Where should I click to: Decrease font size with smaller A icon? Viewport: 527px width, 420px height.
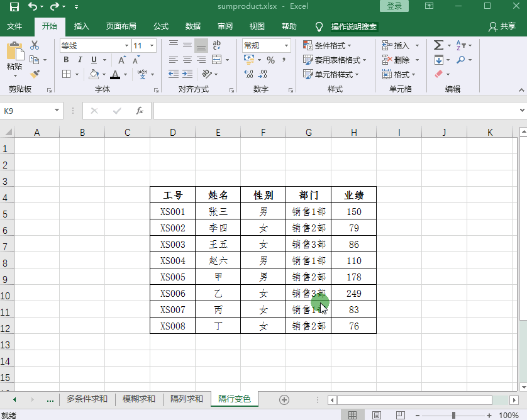point(136,60)
